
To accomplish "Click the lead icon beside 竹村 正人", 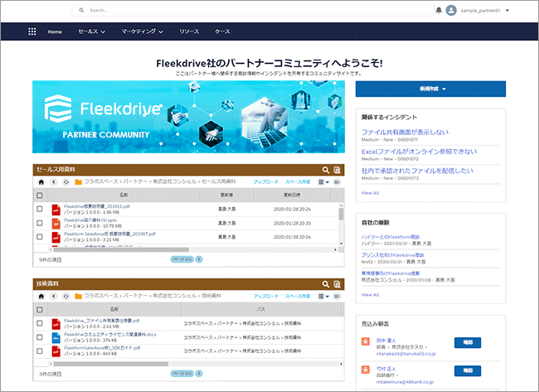I will 366,370.
